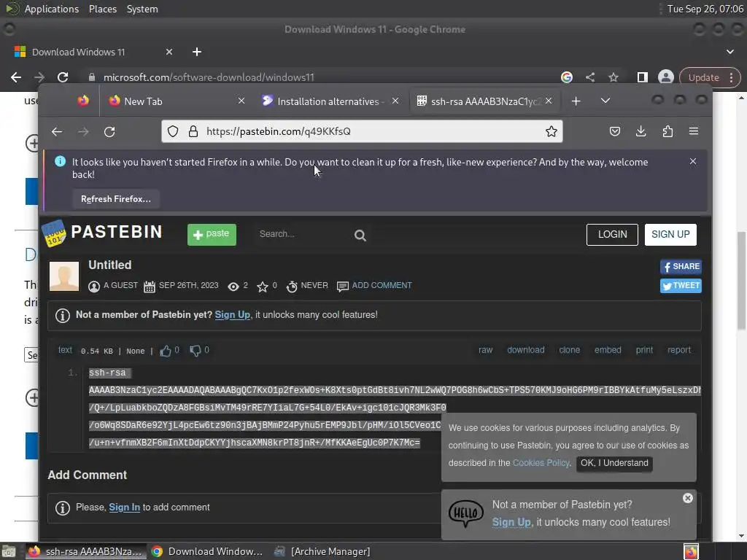Viewport: 747px width, 560px height.
Task: Open the Places menu
Action: coord(102,9)
